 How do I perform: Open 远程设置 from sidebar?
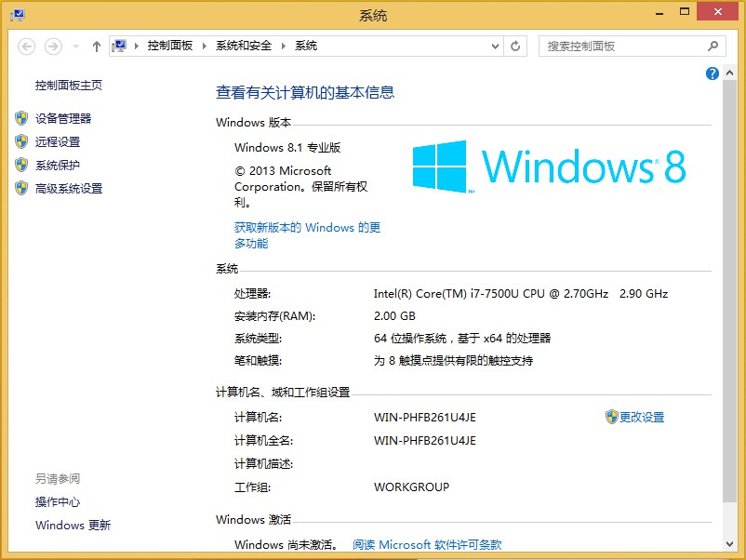[58, 141]
